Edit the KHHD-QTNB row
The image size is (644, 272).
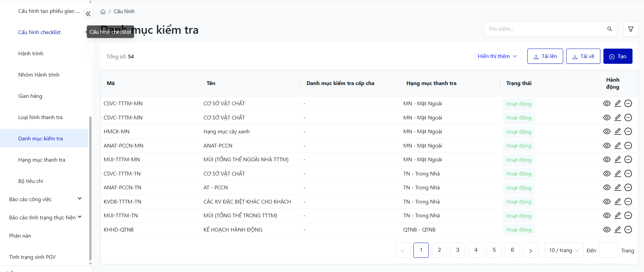618,230
